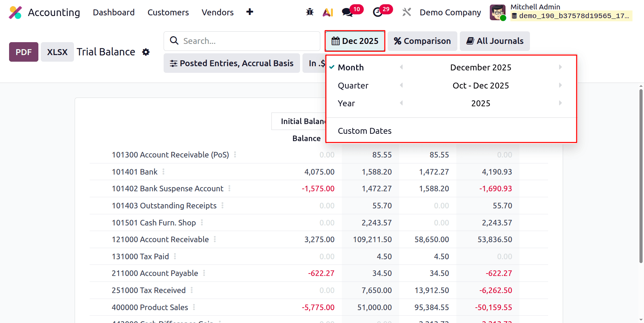This screenshot has width=644, height=323.
Task: Open options menu for 131000 Tax Paid
Action: (175, 256)
